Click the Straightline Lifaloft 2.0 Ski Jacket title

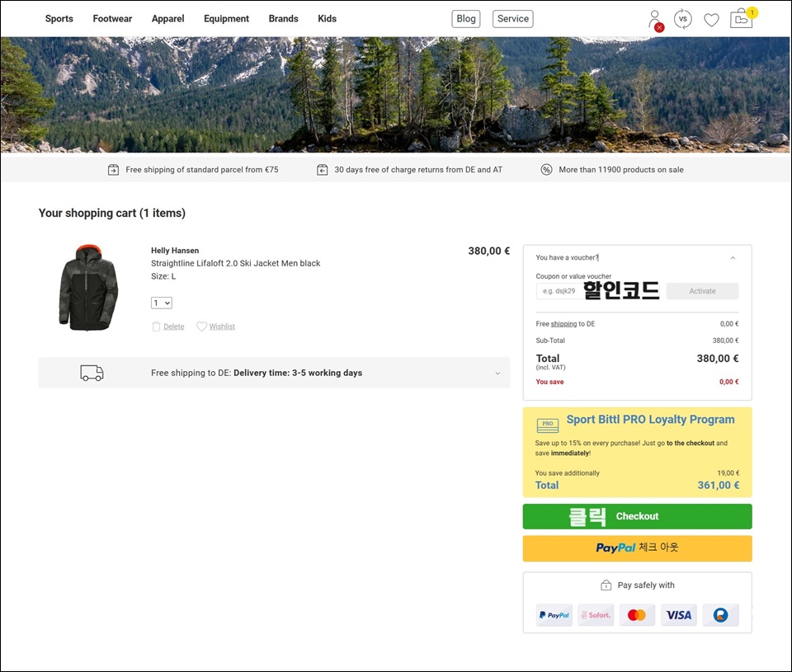[x=235, y=263]
